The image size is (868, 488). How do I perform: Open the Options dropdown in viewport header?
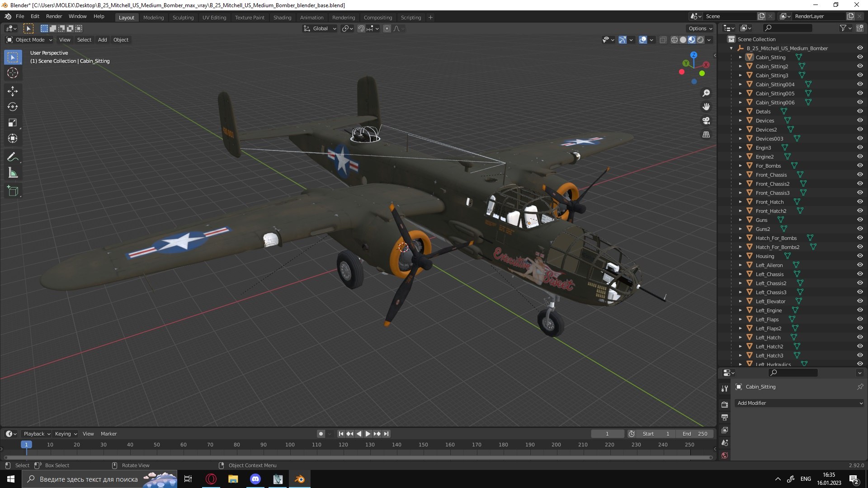coord(700,28)
